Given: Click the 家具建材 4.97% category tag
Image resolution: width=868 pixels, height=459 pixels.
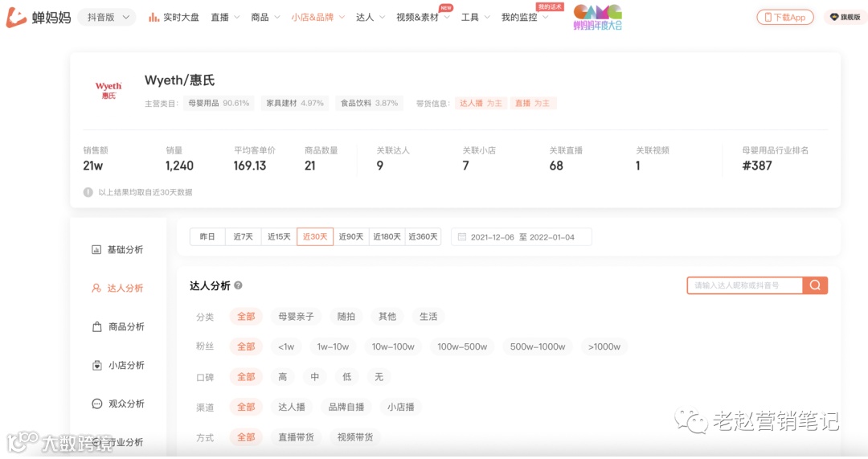Looking at the screenshot, I should pyautogui.click(x=294, y=103).
